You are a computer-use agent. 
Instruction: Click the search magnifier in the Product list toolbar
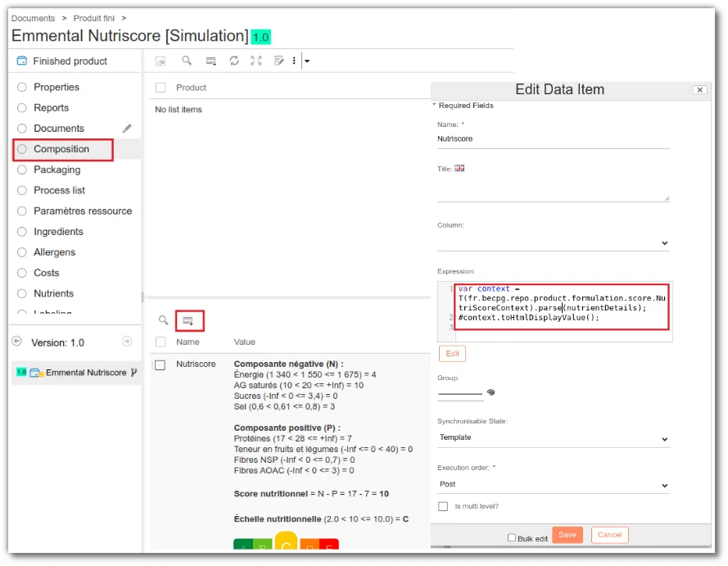coord(187,61)
